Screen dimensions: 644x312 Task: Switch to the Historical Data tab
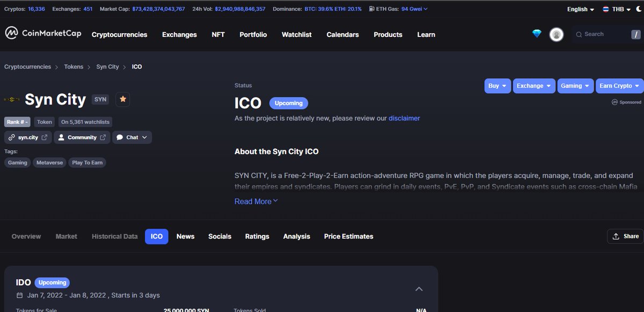click(114, 236)
